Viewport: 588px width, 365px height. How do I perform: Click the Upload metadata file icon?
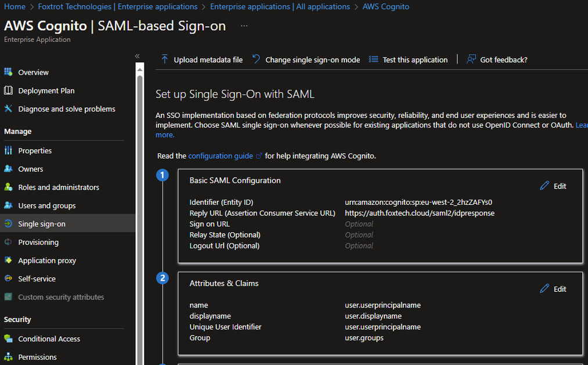[165, 59]
